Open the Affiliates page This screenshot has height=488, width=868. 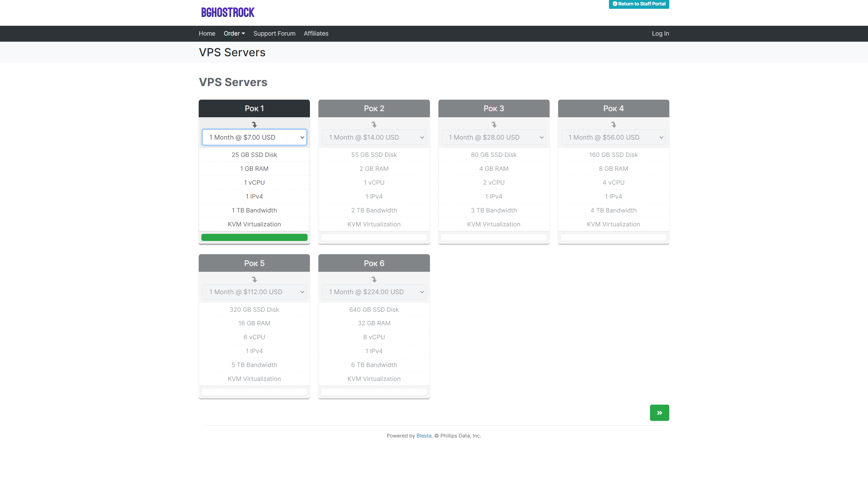(316, 34)
